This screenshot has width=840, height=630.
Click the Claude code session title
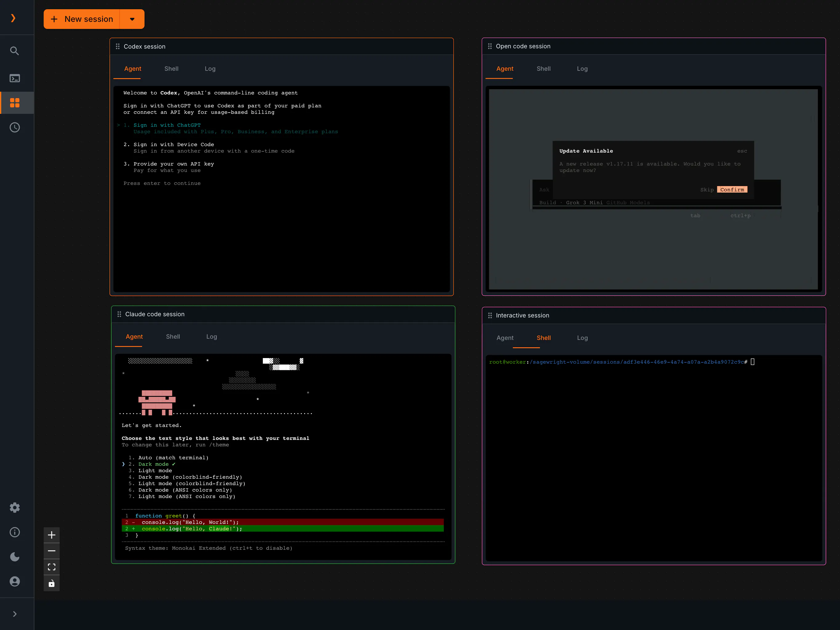coord(155,314)
